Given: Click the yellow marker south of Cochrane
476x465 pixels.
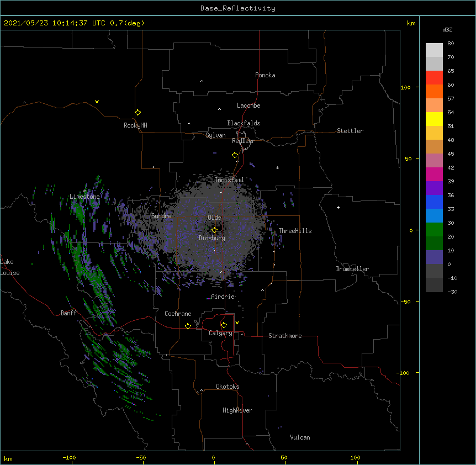Looking at the screenshot, I should click(188, 326).
